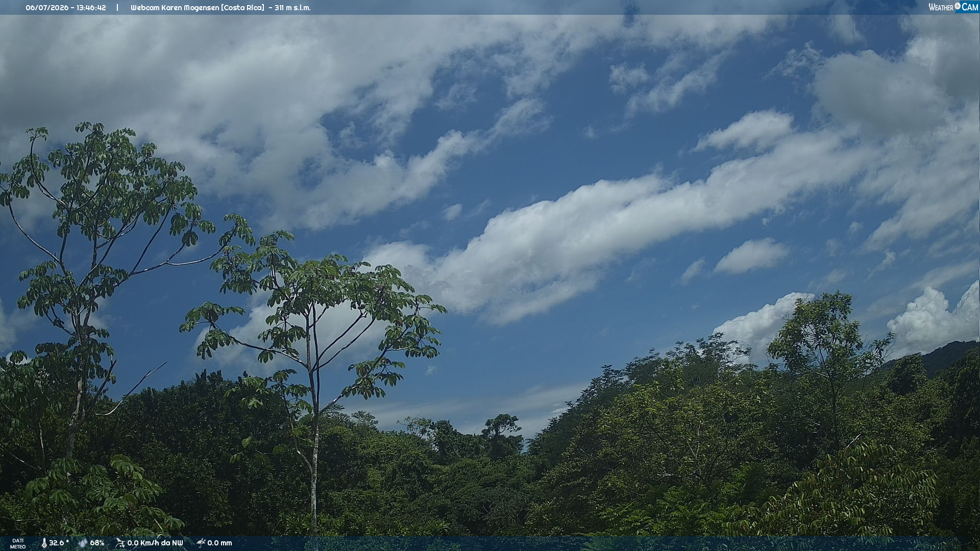980x551 pixels.
Task: Click the wind vane icon
Action: [120, 543]
